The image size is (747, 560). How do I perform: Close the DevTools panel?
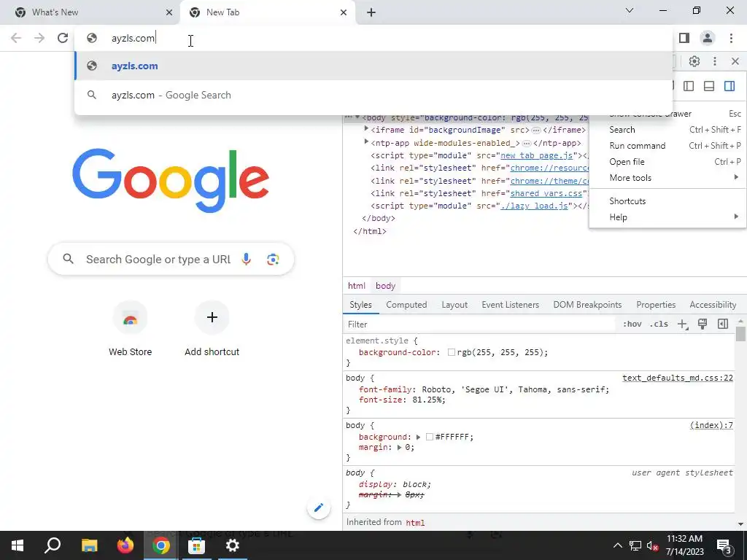[x=735, y=61]
